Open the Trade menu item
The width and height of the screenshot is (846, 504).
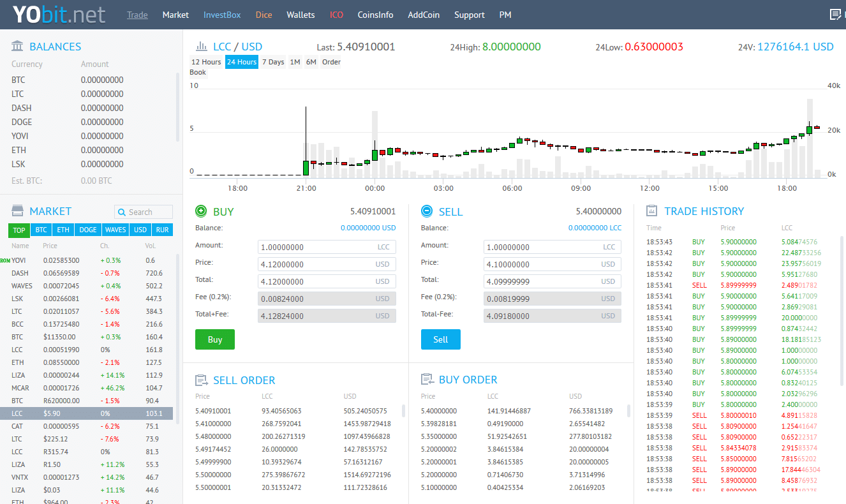(137, 15)
